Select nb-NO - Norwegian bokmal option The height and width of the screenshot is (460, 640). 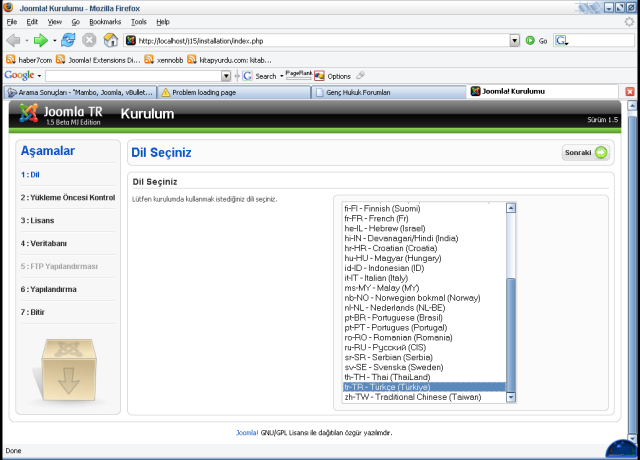(424, 298)
